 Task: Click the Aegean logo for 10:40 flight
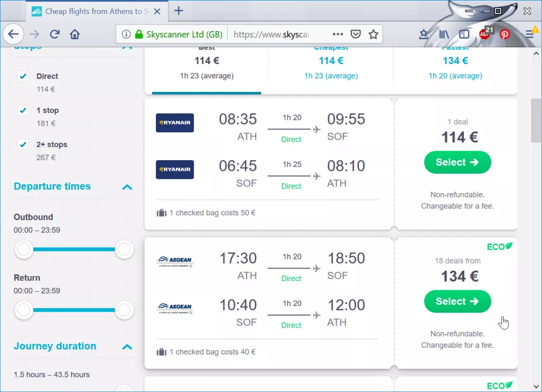pyautogui.click(x=175, y=309)
